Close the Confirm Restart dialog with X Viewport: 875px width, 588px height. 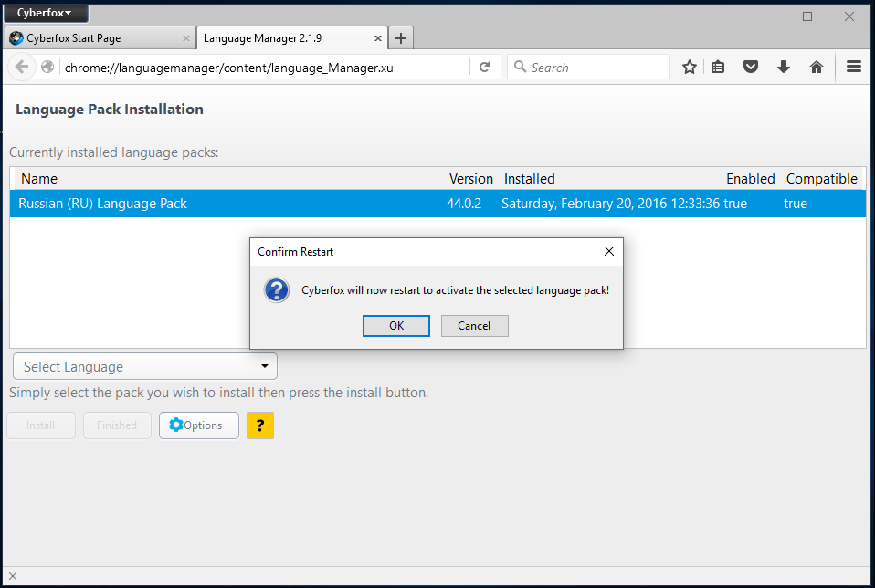pyautogui.click(x=609, y=252)
